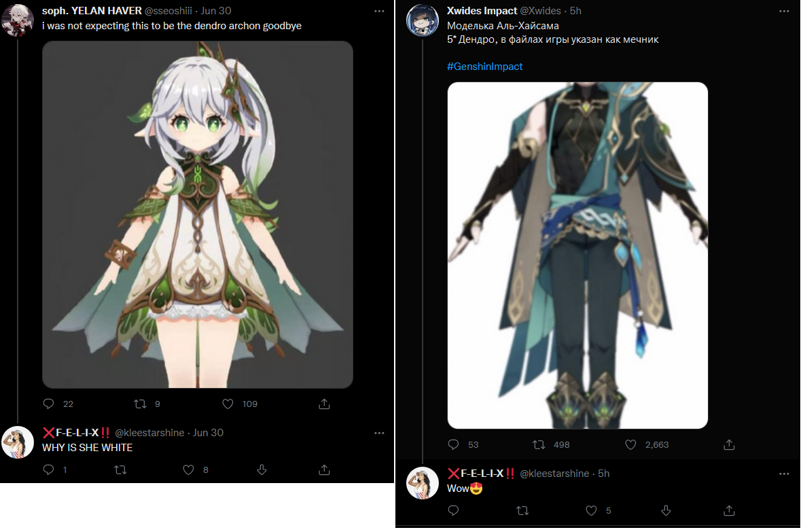Image resolution: width=803 pixels, height=532 pixels.
Task: Open more options for sseoshiii tweet
Action: [379, 11]
